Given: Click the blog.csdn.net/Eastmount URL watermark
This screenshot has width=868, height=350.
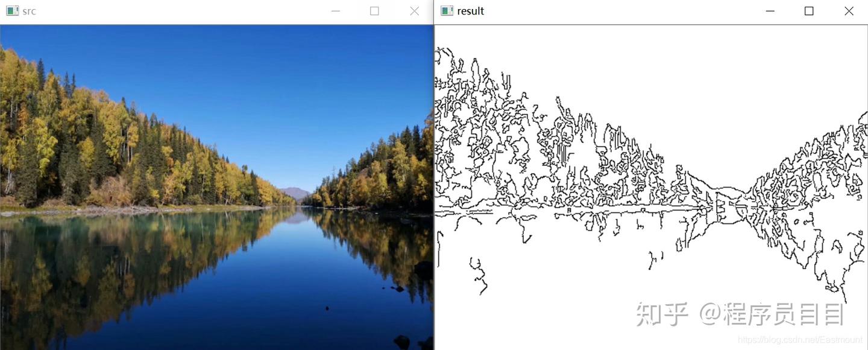Looking at the screenshot, I should point(800,340).
